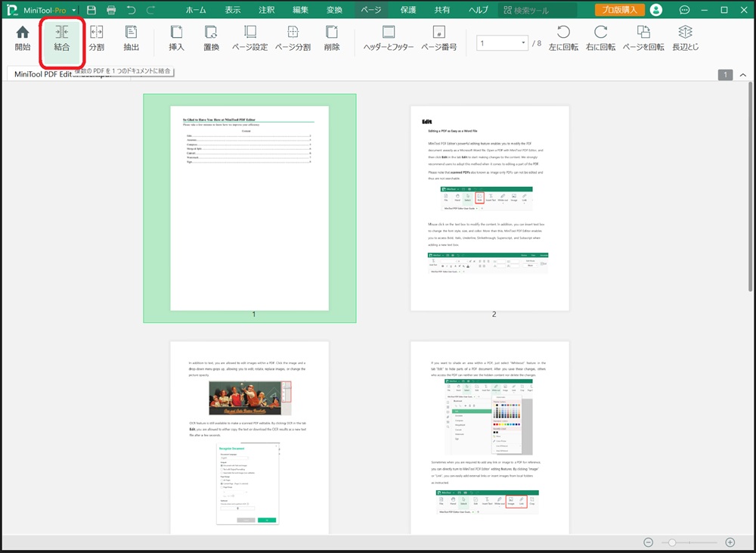Open the chat feedback bubble icon
Viewport: 756px width, 553px height.
(684, 10)
